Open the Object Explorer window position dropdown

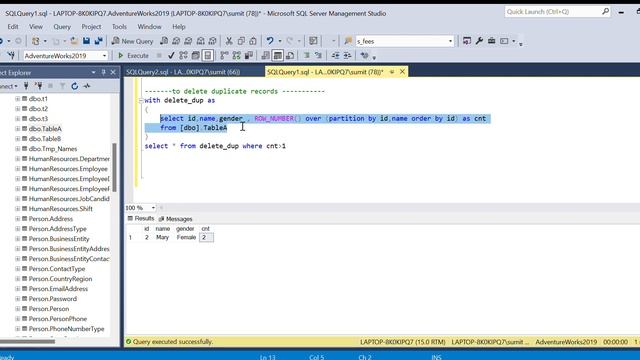93,72
